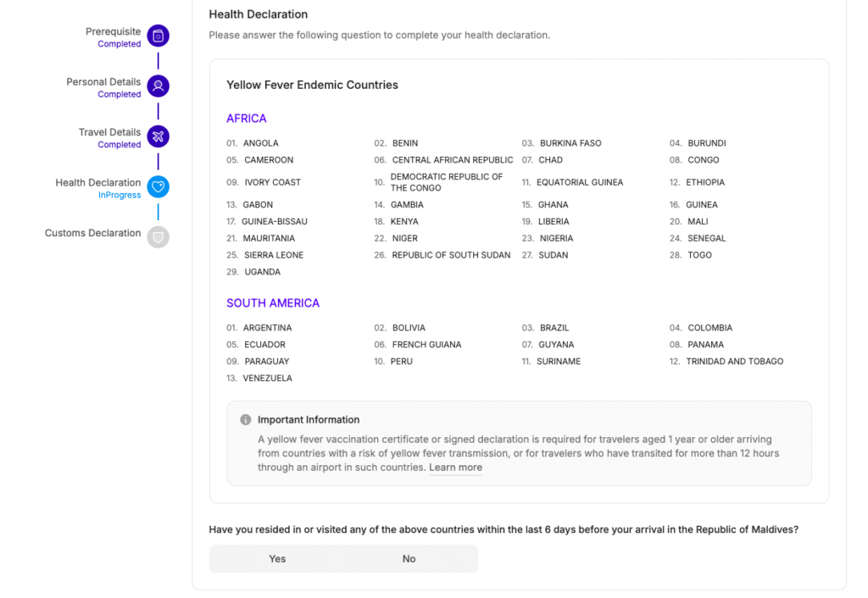This screenshot has height=598, width=868.
Task: Click the Prerequisite step icon
Action: pos(158,36)
